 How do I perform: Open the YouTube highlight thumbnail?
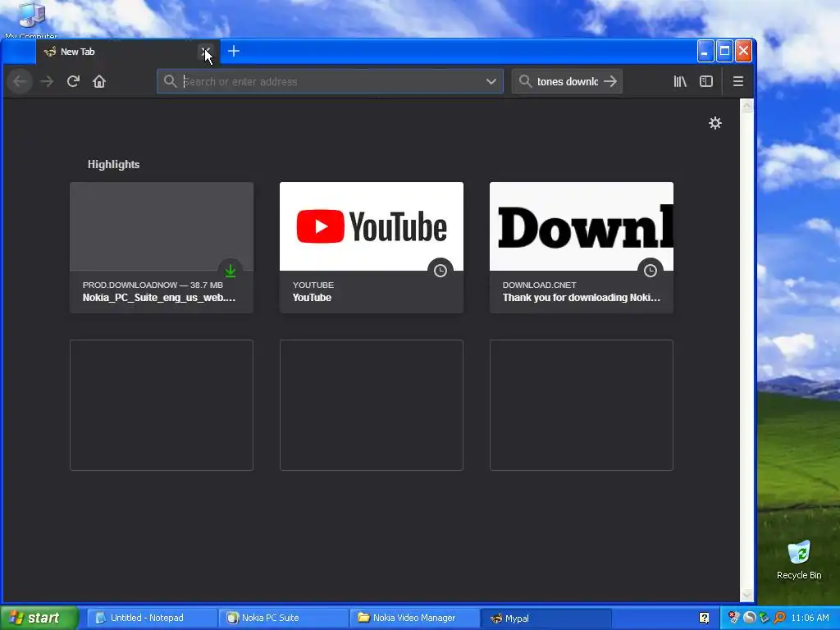click(x=372, y=226)
